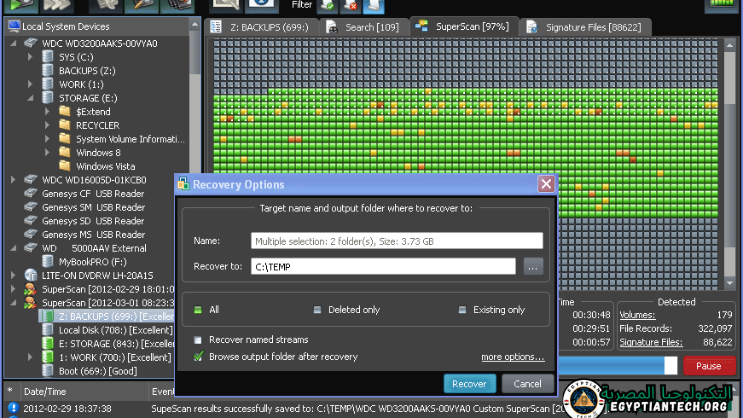
Task: Open the more options link
Action: pyautogui.click(x=512, y=357)
